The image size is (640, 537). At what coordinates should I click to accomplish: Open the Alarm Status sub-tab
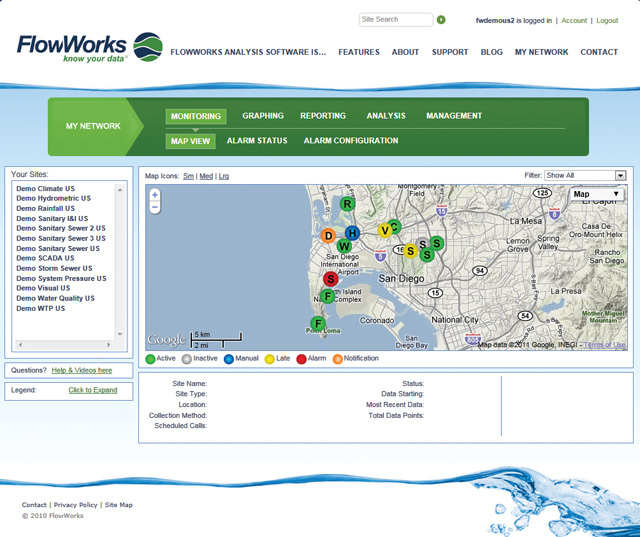[257, 141]
